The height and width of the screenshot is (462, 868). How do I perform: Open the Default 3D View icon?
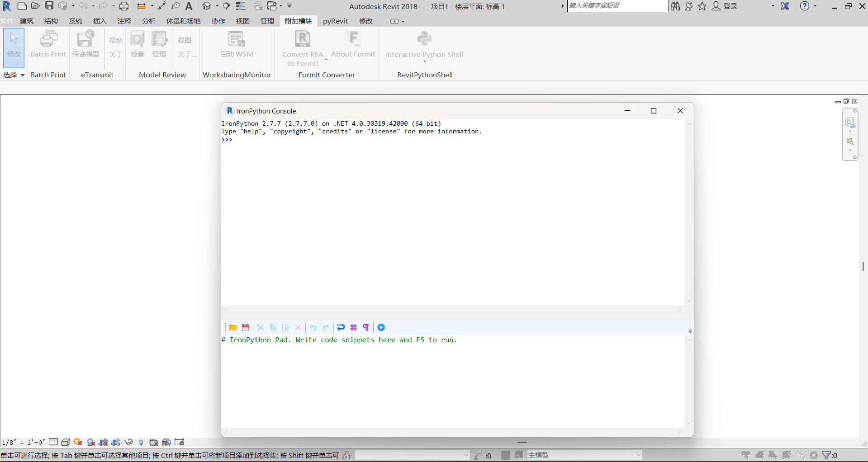(206, 6)
